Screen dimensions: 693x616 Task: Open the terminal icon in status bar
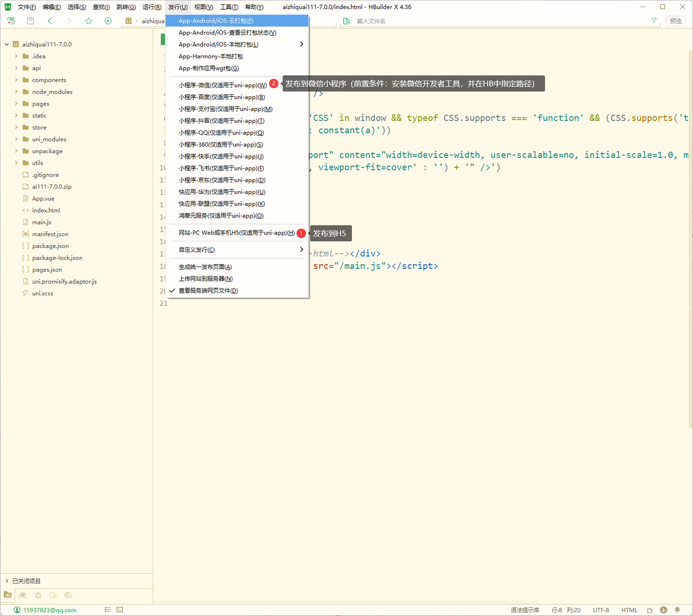click(120, 610)
